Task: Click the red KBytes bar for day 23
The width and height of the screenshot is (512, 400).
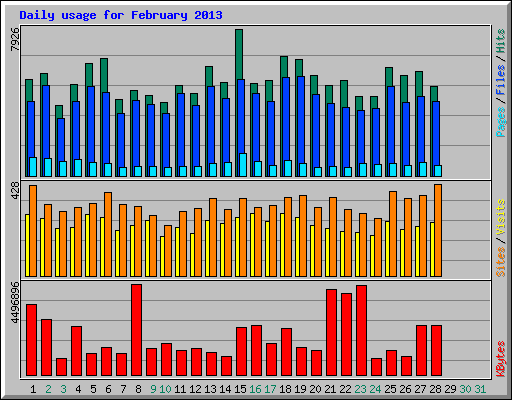Action: [x=361, y=330]
